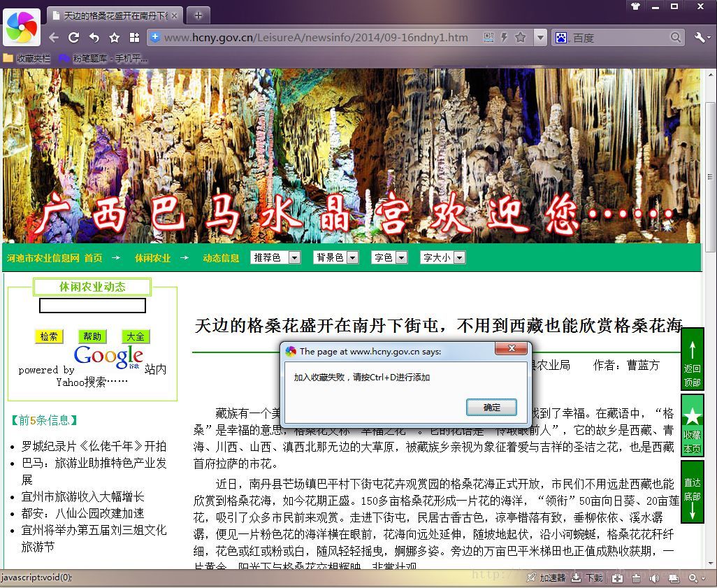
Task: Click the QR code icon in address bar
Action: click(488, 37)
